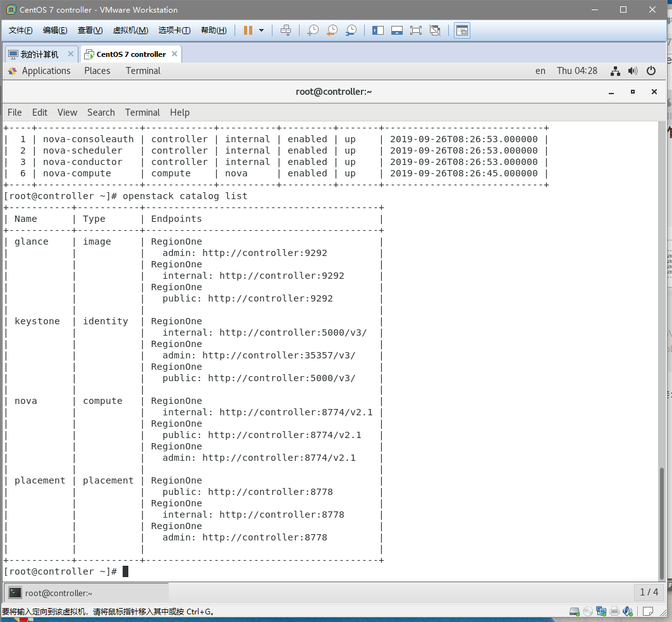672x622 pixels.
Task: Open the snapshot manager
Action: tap(351, 30)
